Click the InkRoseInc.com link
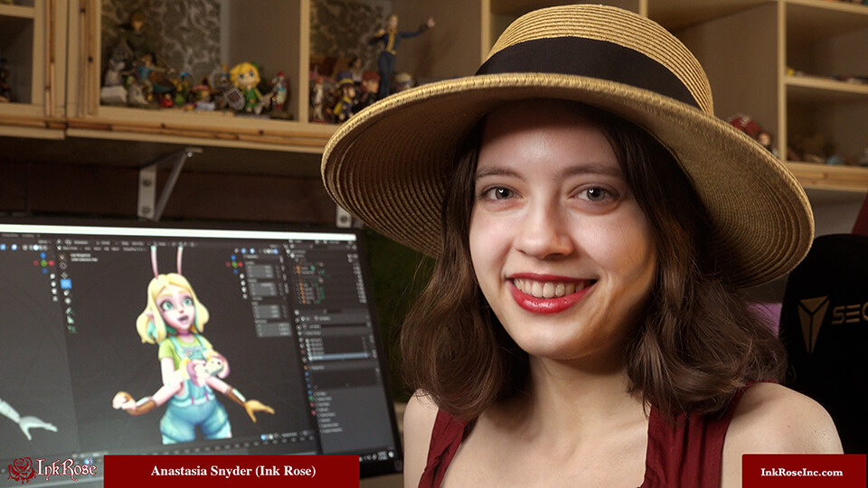Viewport: 868px width, 488px height. 801,472
